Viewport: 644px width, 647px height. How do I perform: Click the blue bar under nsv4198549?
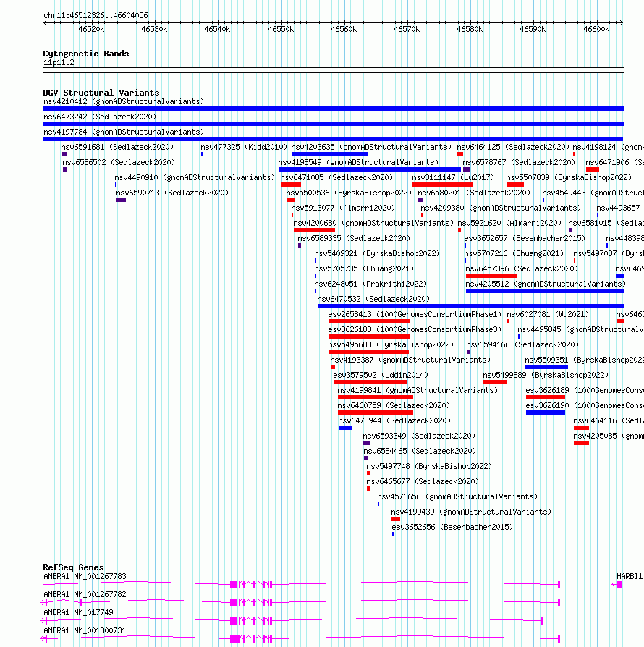coord(370,169)
